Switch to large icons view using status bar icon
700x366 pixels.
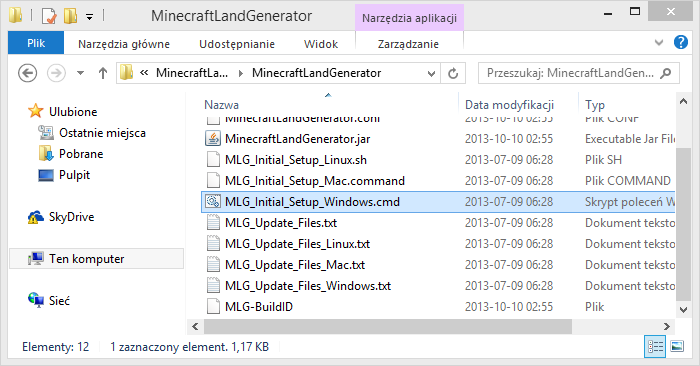pos(677,346)
